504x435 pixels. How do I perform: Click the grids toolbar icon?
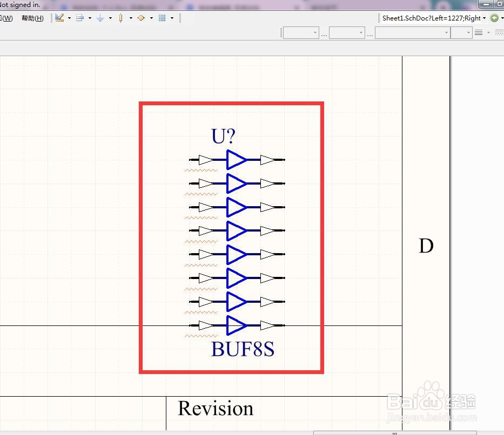162,18
